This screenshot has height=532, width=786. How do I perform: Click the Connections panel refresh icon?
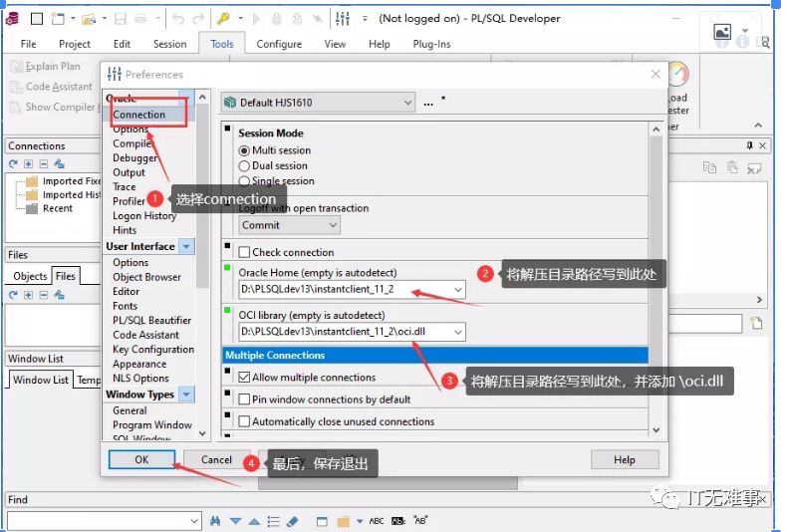click(14, 164)
